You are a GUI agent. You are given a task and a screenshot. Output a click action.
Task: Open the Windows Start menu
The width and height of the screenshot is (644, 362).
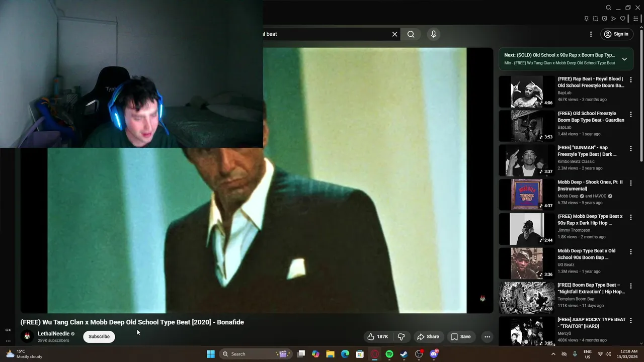coord(211,354)
